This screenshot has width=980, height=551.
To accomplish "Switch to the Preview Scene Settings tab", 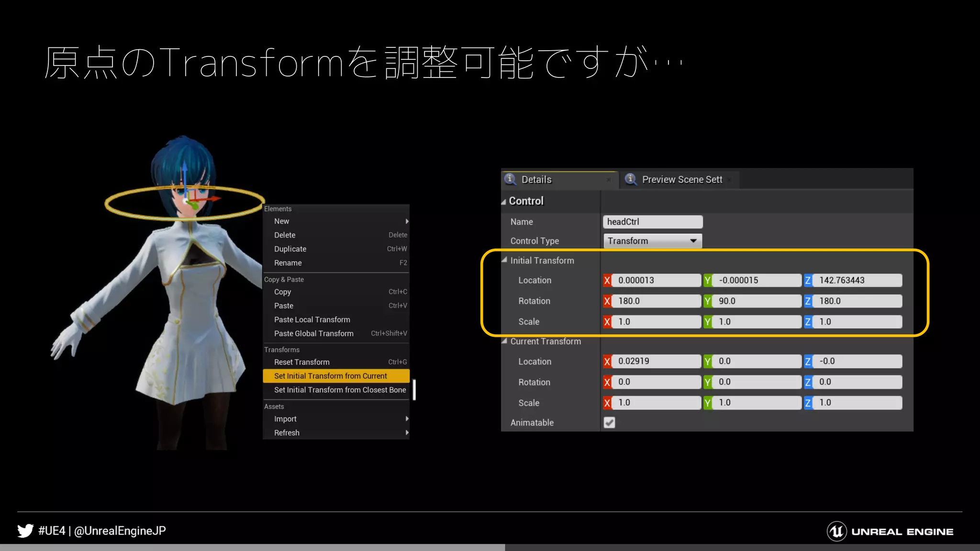I will click(x=679, y=180).
